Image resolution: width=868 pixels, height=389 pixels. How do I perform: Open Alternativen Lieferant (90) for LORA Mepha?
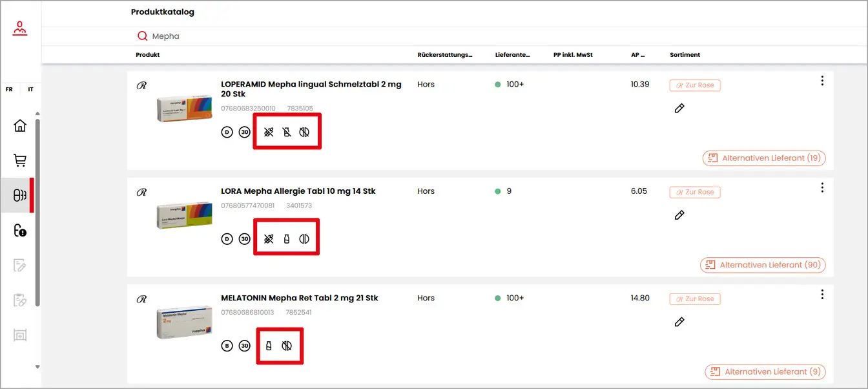[763, 265]
